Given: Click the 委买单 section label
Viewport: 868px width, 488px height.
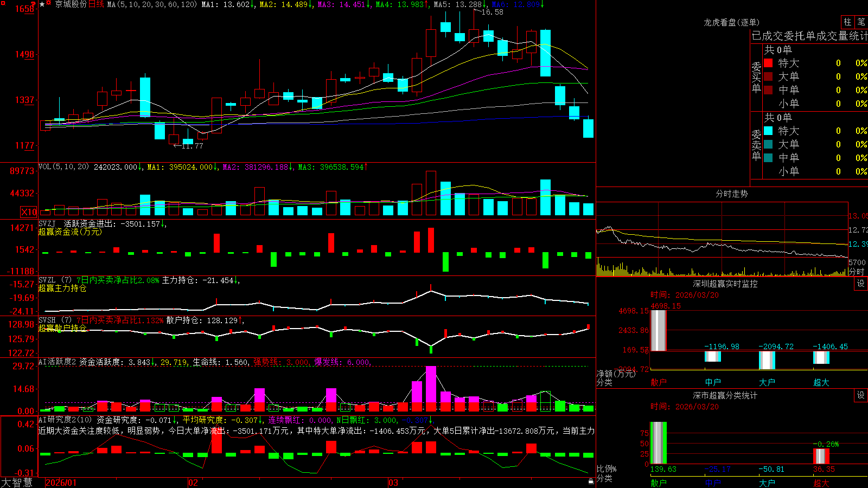Looking at the screenshot, I should tap(756, 76).
